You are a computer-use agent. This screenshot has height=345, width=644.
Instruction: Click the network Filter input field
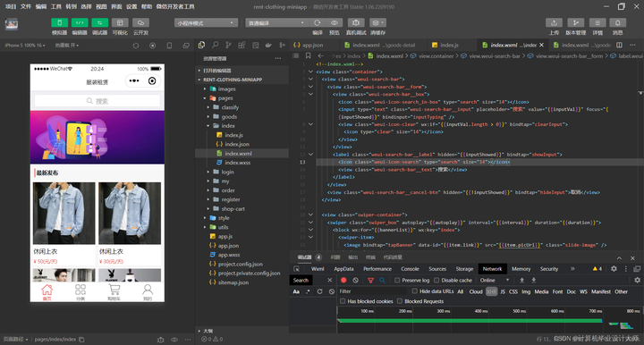372,291
